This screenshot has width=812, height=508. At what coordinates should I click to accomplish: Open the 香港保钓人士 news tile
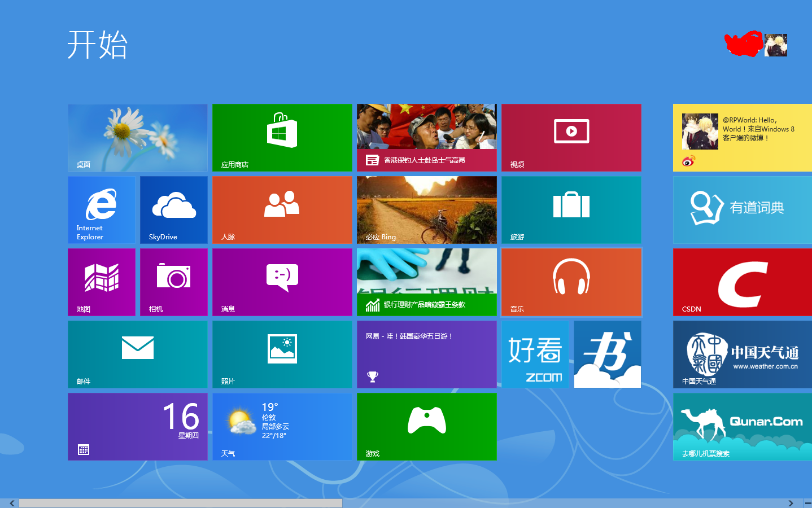tap(427, 138)
